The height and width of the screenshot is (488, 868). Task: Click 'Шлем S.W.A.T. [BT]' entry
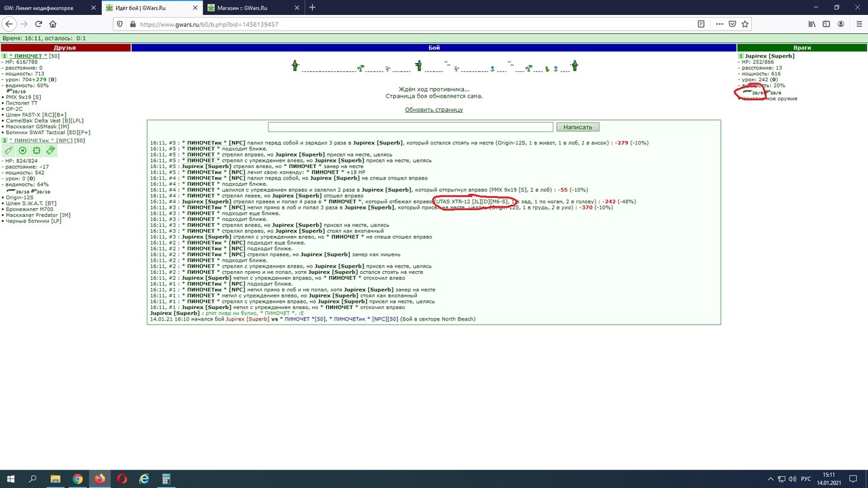pyautogui.click(x=31, y=204)
